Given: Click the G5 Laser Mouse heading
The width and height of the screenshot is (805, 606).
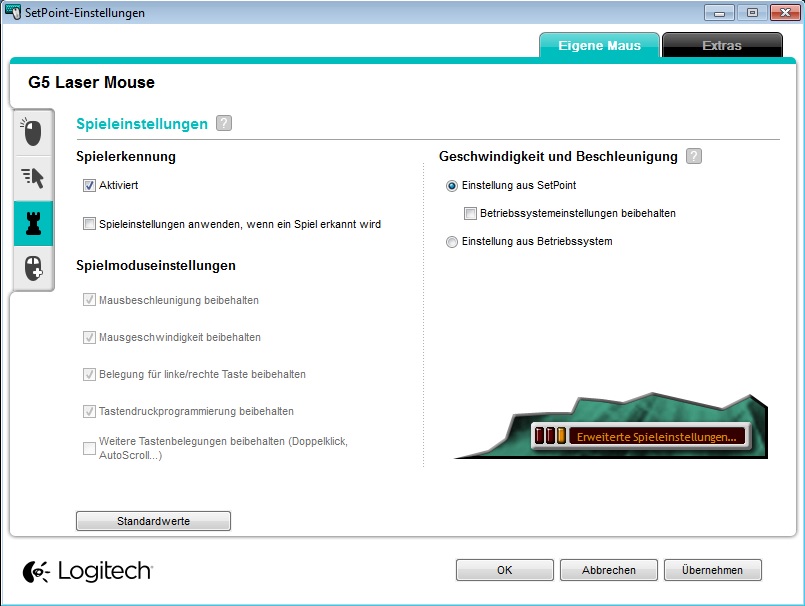Looking at the screenshot, I should pos(91,82).
